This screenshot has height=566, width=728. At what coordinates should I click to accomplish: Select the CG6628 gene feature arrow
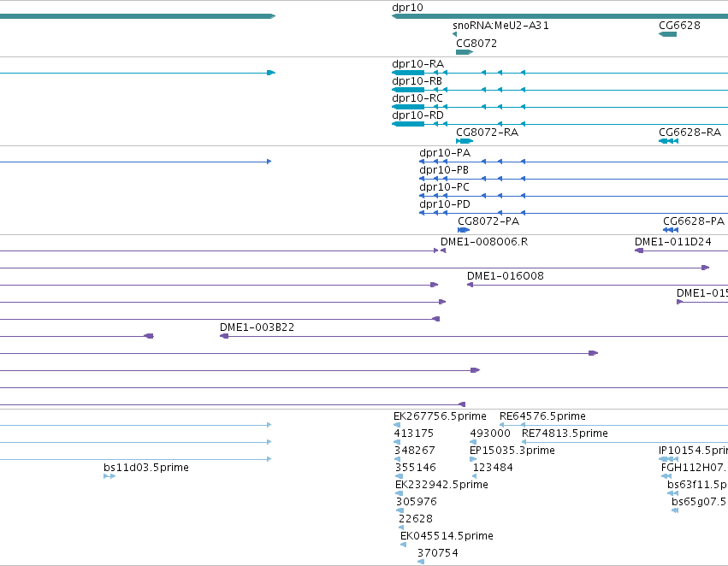[667, 34]
